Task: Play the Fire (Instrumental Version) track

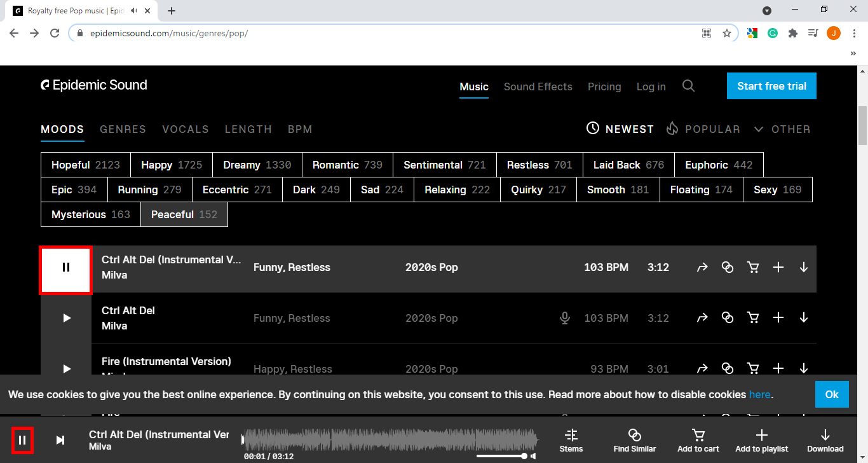Action: pos(66,368)
